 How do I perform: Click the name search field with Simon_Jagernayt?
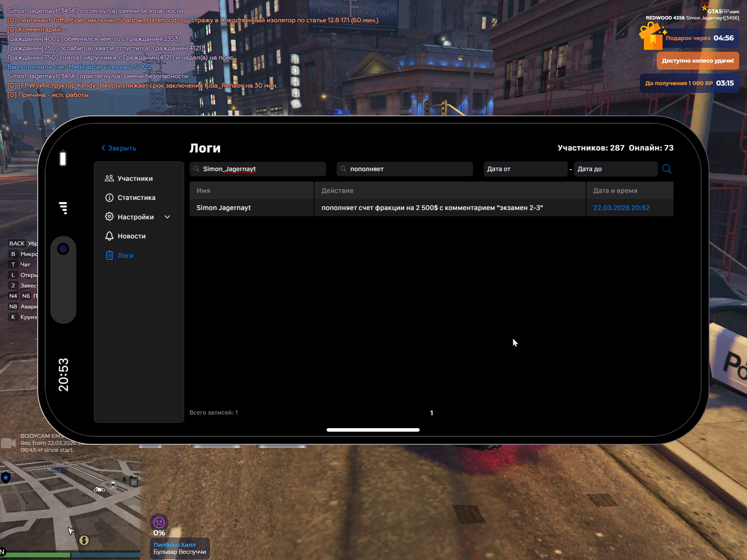(x=258, y=169)
